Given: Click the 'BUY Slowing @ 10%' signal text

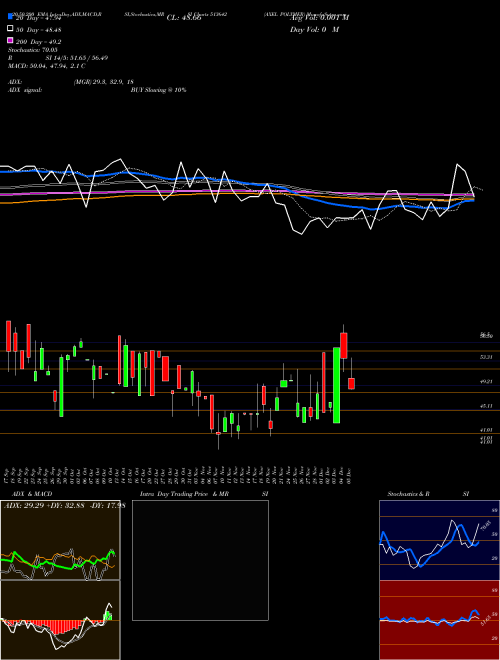Looking at the screenshot, I should tap(159, 90).
